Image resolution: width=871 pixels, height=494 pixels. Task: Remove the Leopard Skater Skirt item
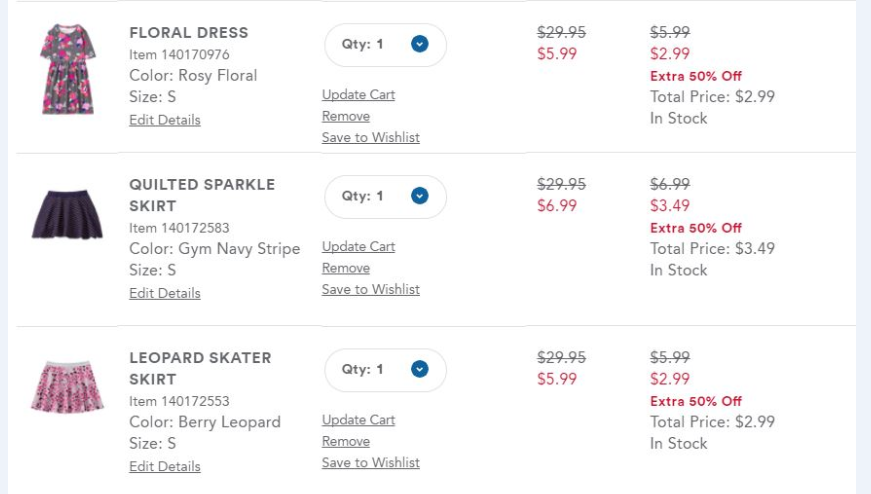pos(346,441)
